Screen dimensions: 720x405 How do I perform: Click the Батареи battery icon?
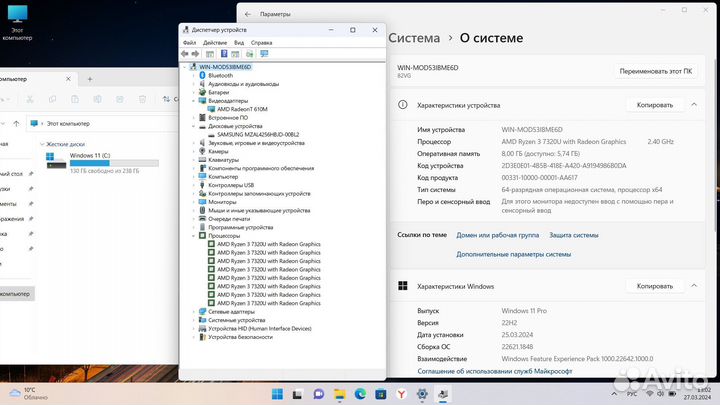202,92
